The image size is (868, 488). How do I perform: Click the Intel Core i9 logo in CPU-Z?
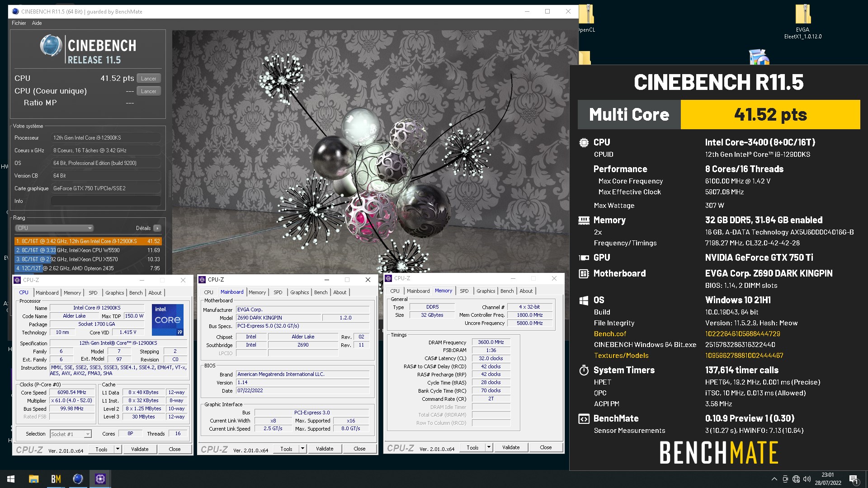pyautogui.click(x=168, y=319)
